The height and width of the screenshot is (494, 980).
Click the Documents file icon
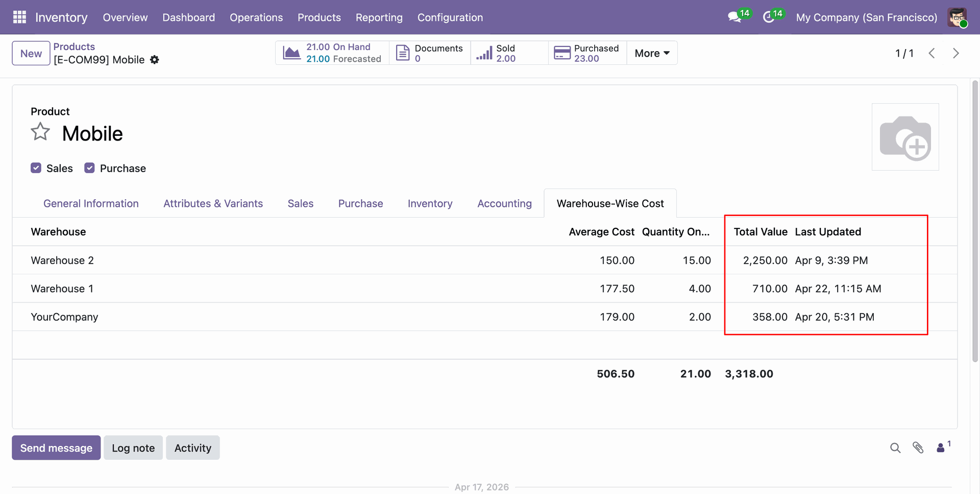pos(403,53)
